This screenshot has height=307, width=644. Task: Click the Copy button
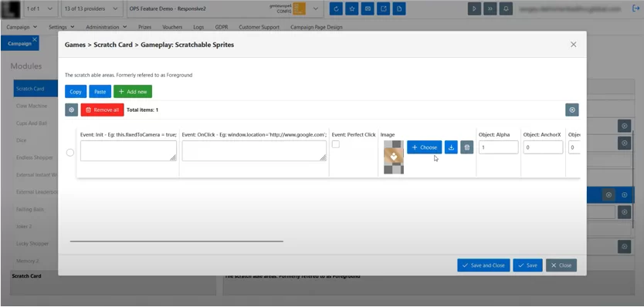coord(76,92)
